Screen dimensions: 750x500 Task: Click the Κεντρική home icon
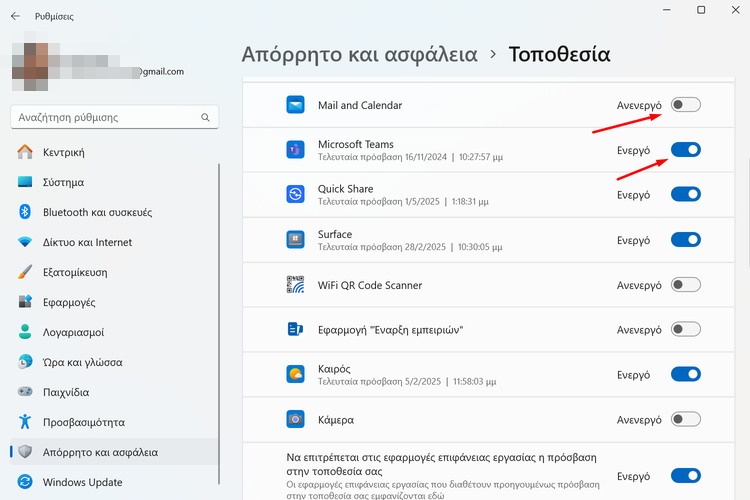tap(25, 152)
